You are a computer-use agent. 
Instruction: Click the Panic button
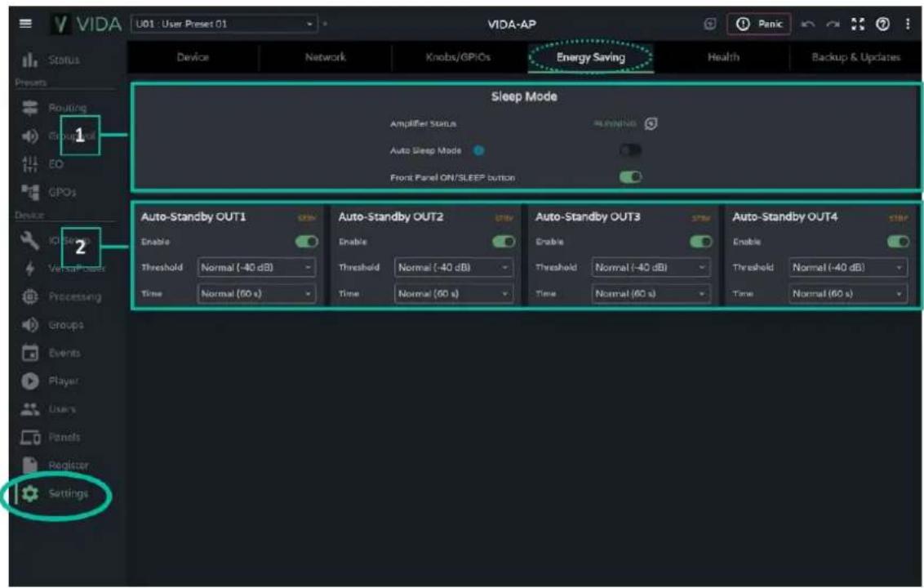point(759,24)
